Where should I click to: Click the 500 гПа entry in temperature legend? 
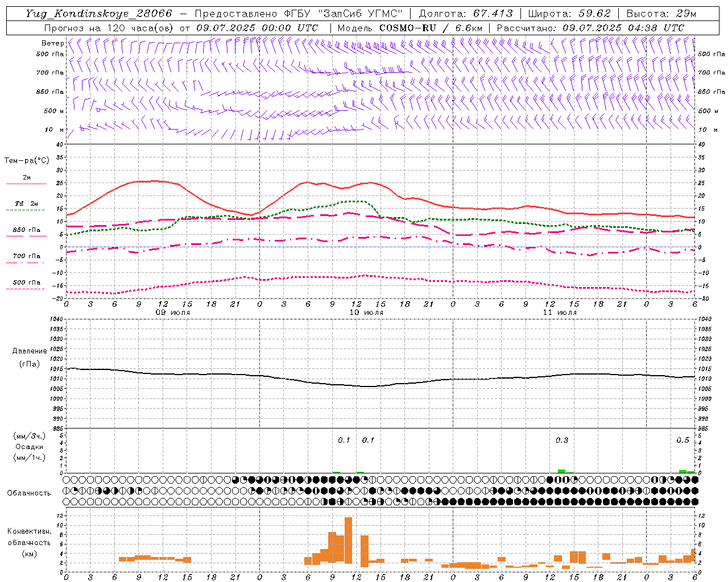[x=27, y=282]
